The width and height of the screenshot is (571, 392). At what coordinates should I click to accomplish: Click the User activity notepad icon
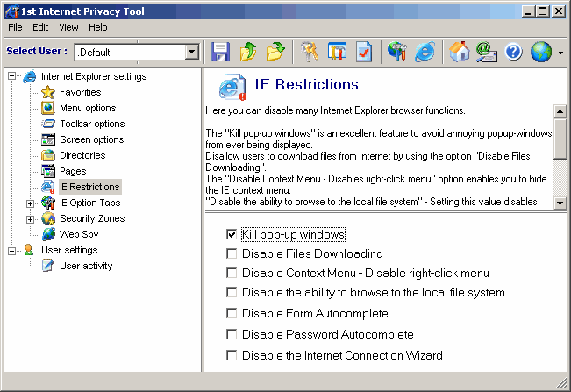click(48, 266)
